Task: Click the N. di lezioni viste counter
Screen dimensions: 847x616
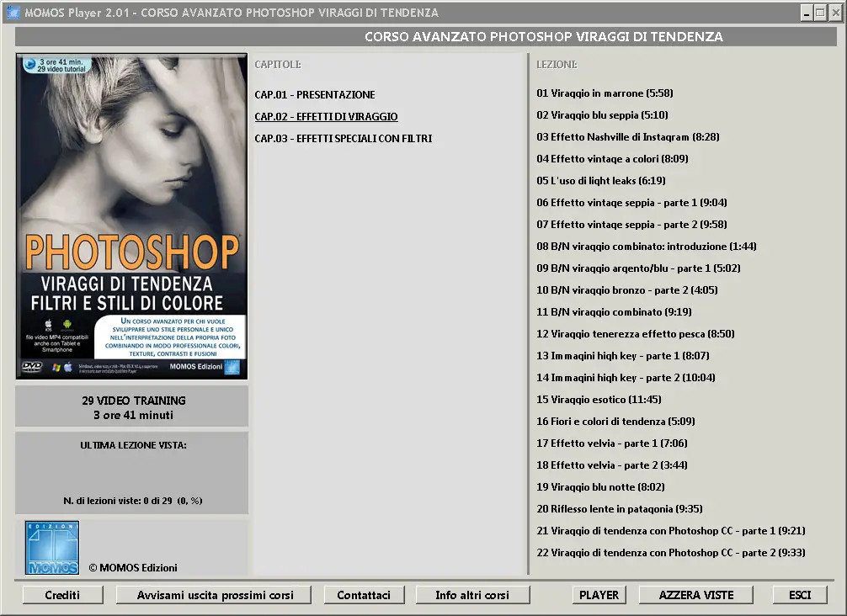Action: tap(133, 501)
